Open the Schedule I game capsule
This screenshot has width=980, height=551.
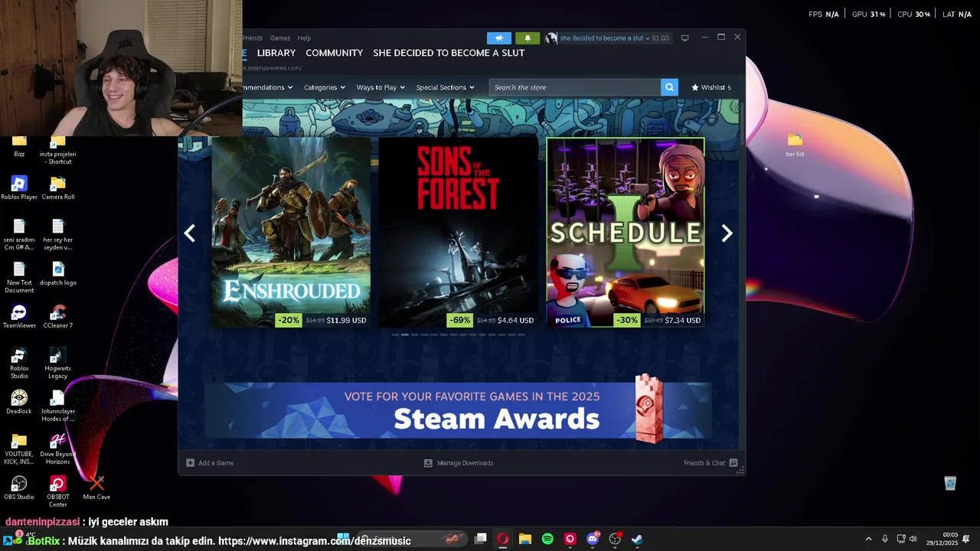coord(626,233)
